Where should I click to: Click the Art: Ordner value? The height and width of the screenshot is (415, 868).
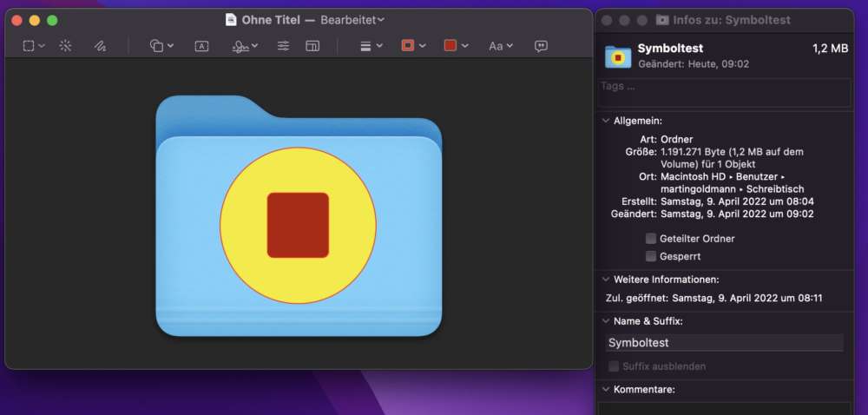point(676,140)
